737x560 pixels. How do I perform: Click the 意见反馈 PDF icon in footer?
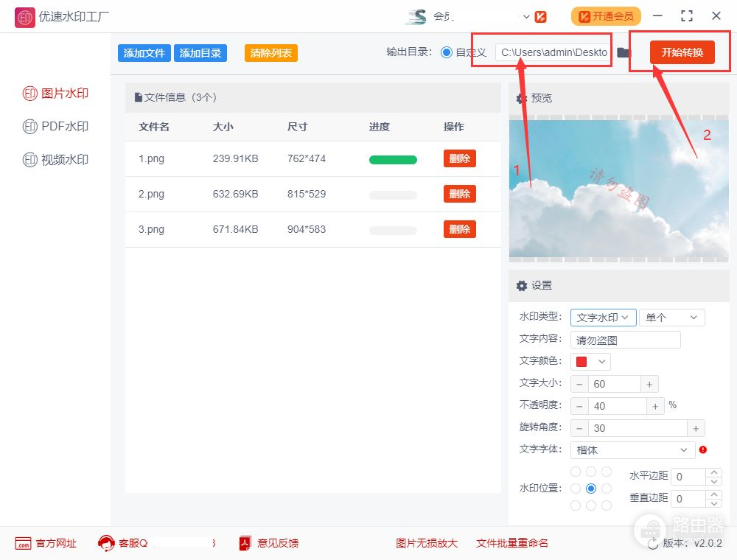[x=245, y=543]
